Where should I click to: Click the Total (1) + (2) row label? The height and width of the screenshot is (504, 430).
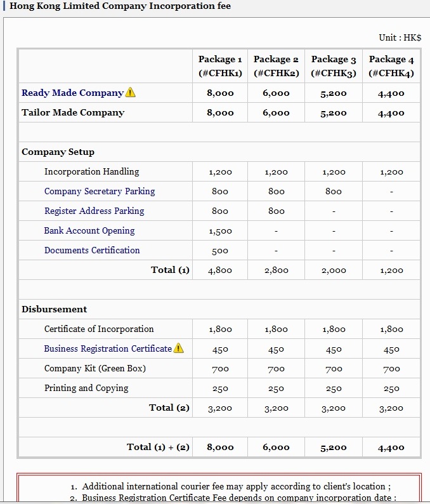tap(158, 447)
